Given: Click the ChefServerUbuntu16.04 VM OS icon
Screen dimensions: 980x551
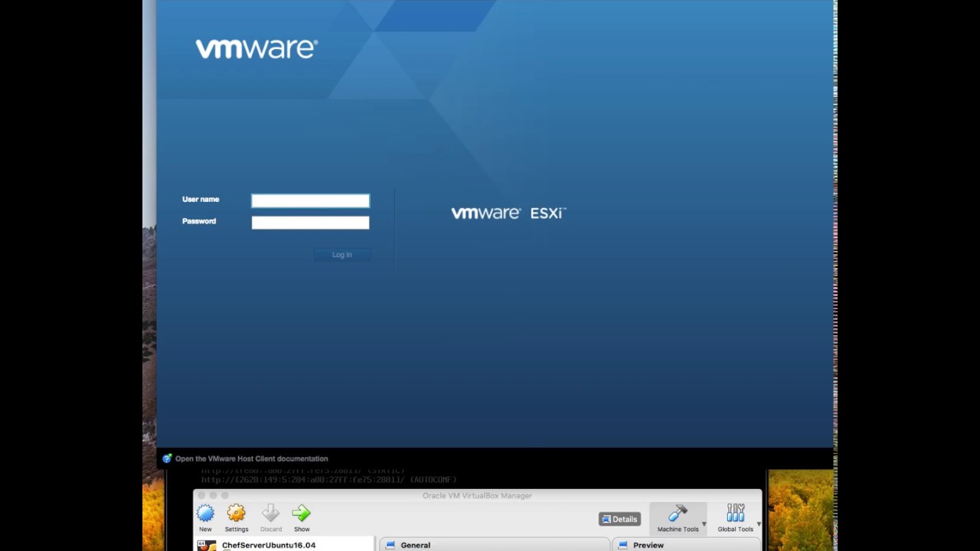Looking at the screenshot, I should [207, 546].
